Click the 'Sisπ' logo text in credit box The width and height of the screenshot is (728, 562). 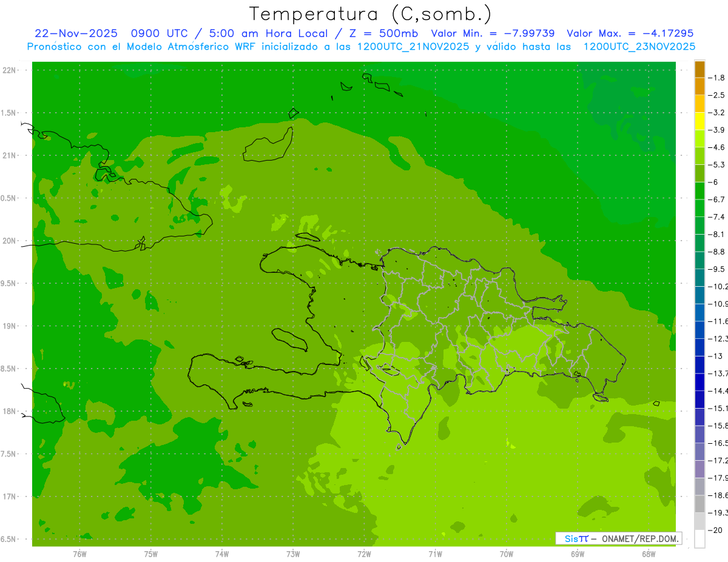coord(576,538)
